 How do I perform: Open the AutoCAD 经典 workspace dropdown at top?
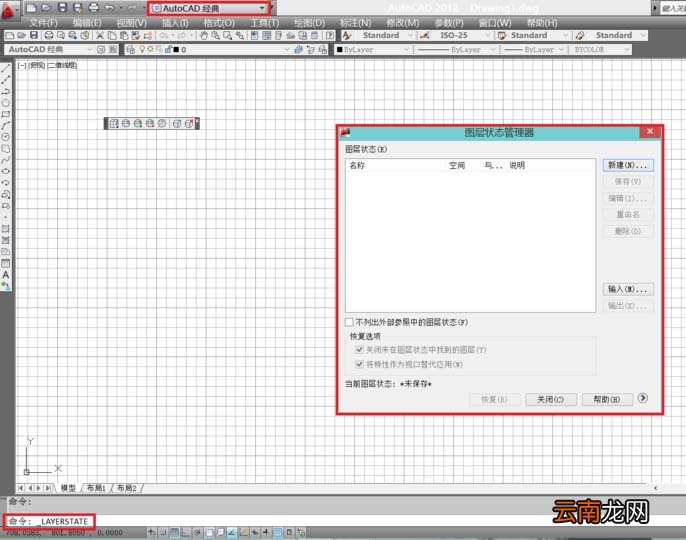point(208,8)
